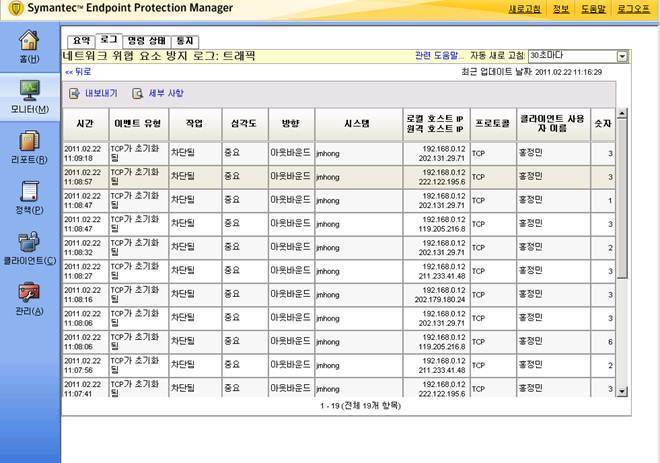Viewport: 660px width, 463px height.
Task: Click the 내보내기 export link
Action: pos(101,93)
